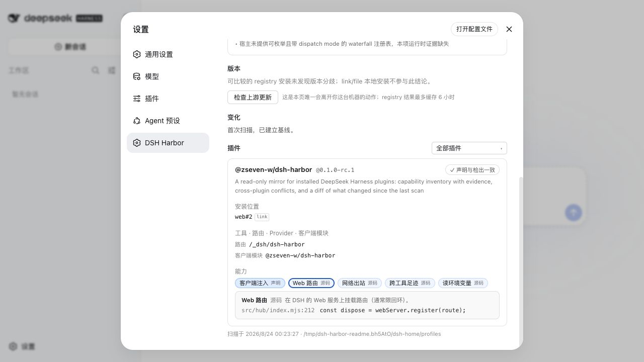Click the General settings gear icon
The width and height of the screenshot is (644, 362).
(137, 54)
